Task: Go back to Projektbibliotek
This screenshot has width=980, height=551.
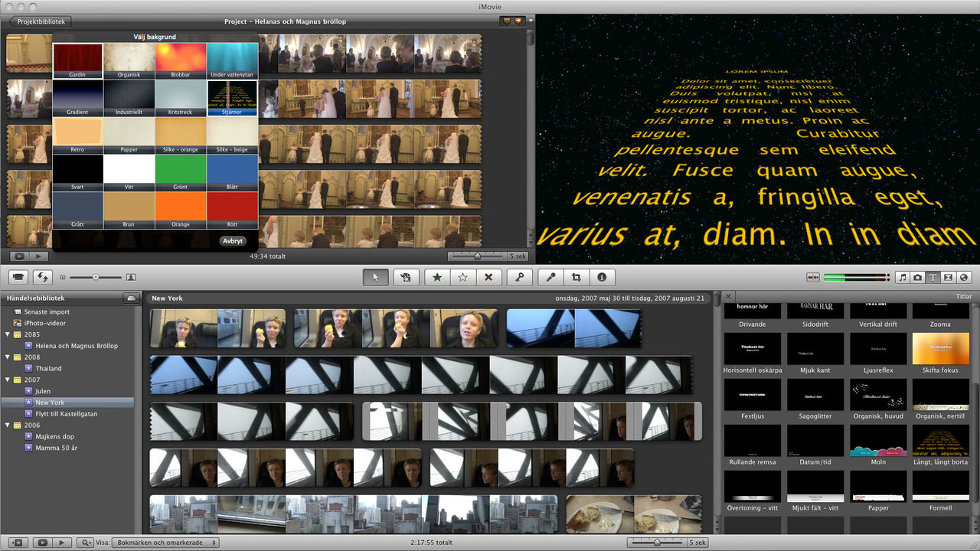Action: coord(38,21)
